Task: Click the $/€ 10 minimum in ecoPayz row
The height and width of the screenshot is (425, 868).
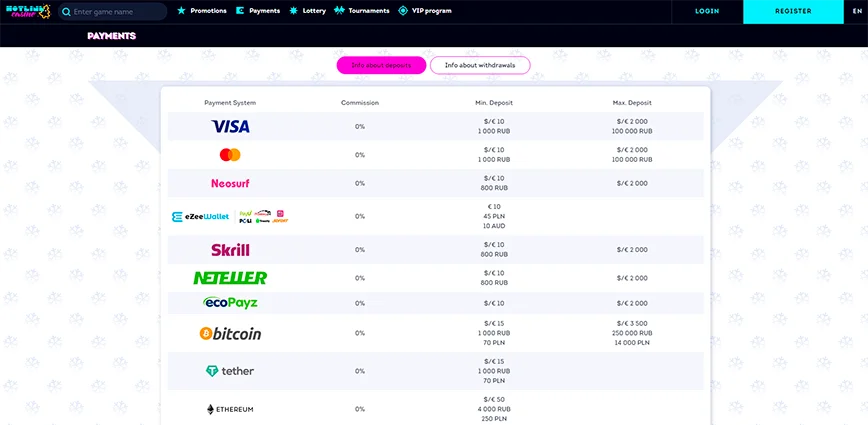Action: pyautogui.click(x=494, y=303)
